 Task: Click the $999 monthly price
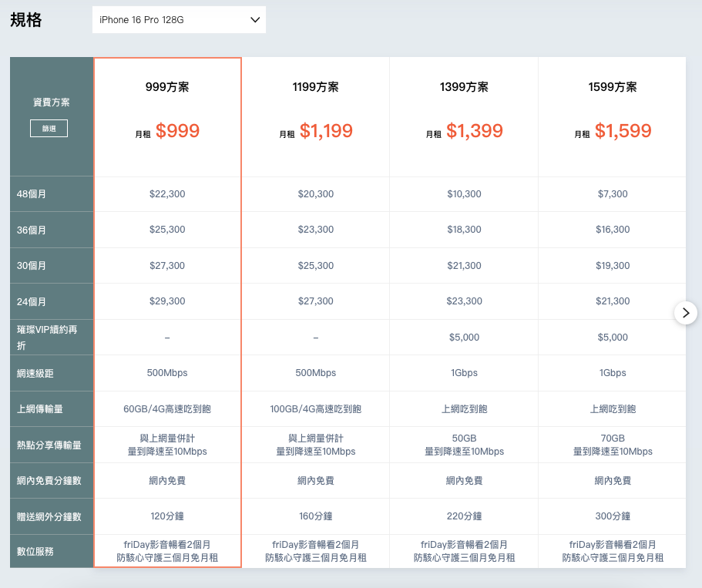pos(177,131)
